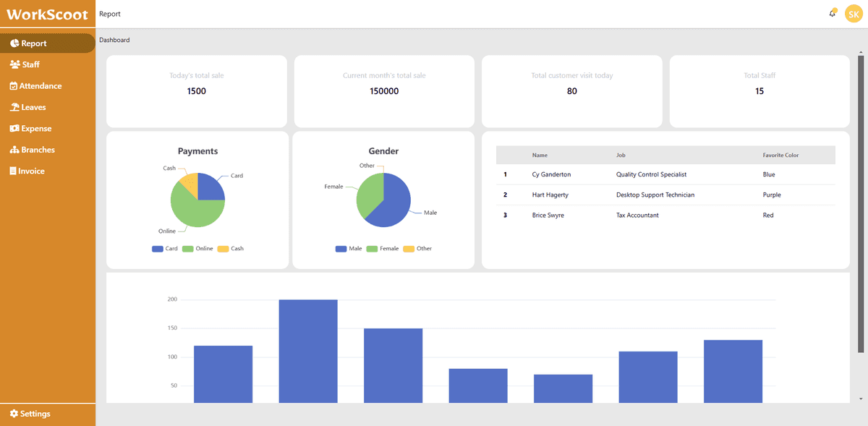
Task: Click the Blue favorite color cell
Action: (x=769, y=174)
